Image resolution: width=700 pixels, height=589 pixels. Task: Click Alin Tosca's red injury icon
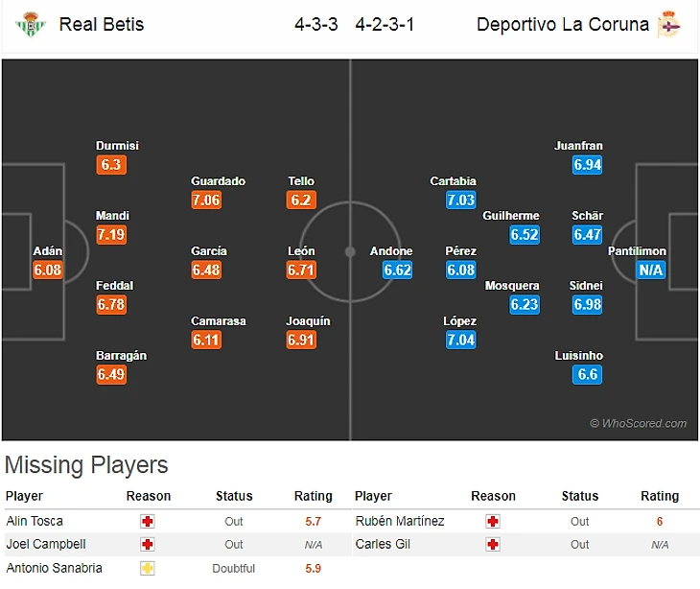coord(148,521)
